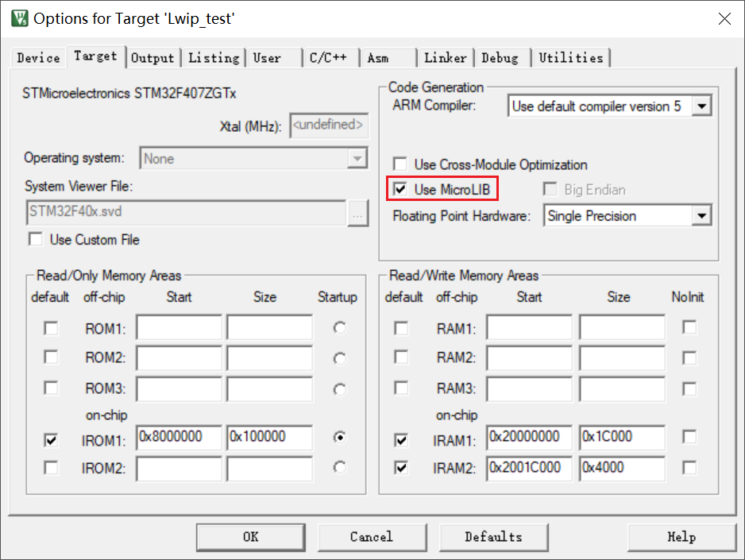
Task: Switch to the Linker tab
Action: click(446, 58)
